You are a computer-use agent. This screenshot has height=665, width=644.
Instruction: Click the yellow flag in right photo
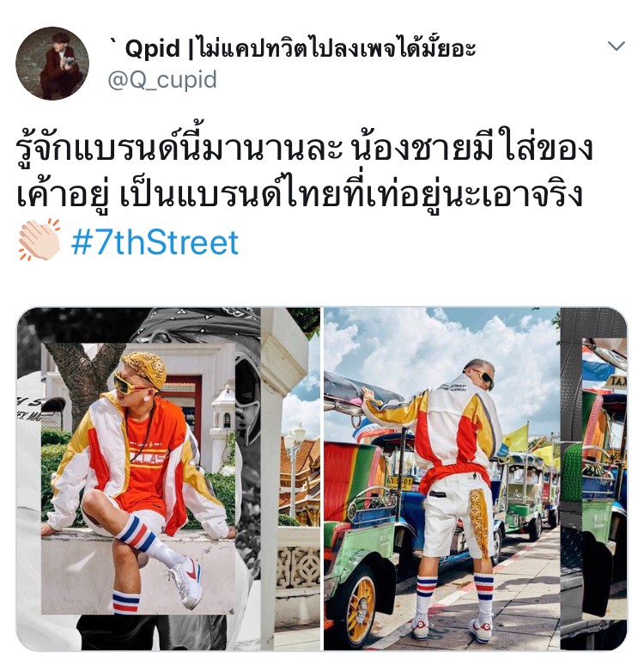(516, 437)
